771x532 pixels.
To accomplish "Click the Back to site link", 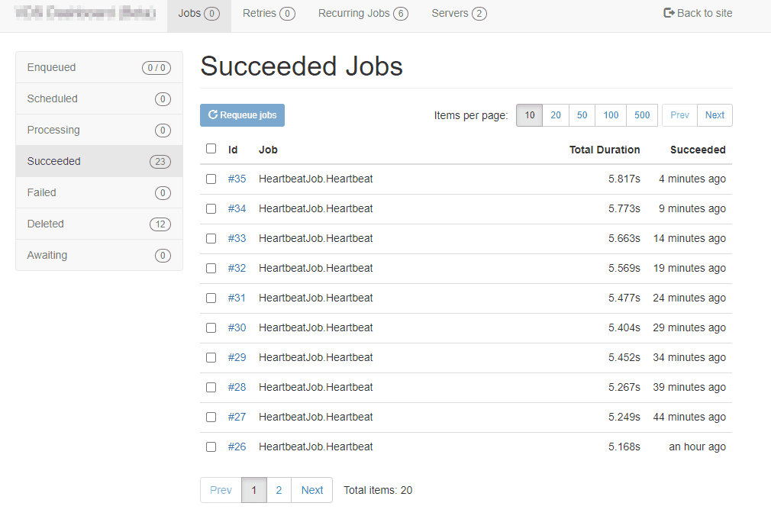I will tap(698, 13).
